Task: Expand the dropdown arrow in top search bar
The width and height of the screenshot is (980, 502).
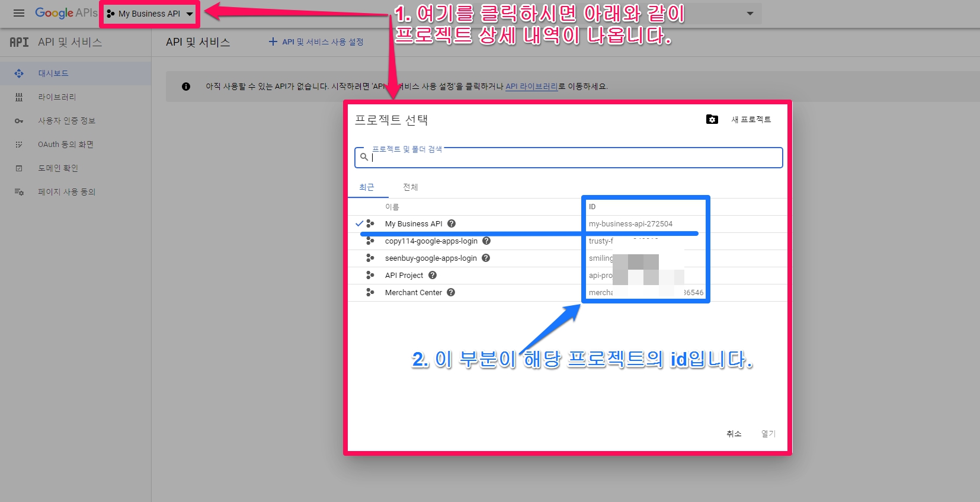Action: point(750,14)
